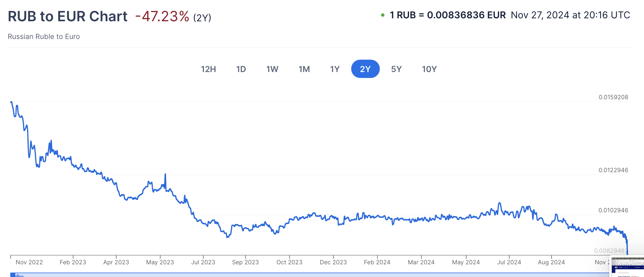644x277 pixels.
Task: Click the green live rate indicator dot
Action: pyautogui.click(x=383, y=15)
